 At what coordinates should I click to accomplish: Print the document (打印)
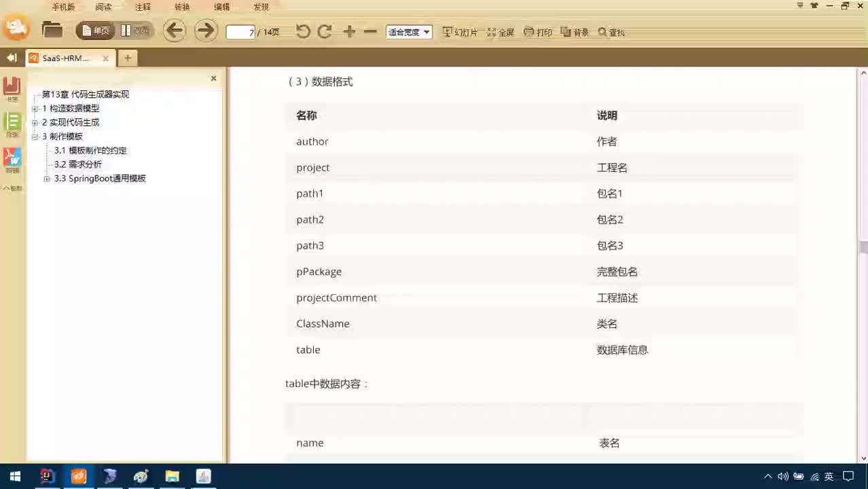click(x=539, y=32)
